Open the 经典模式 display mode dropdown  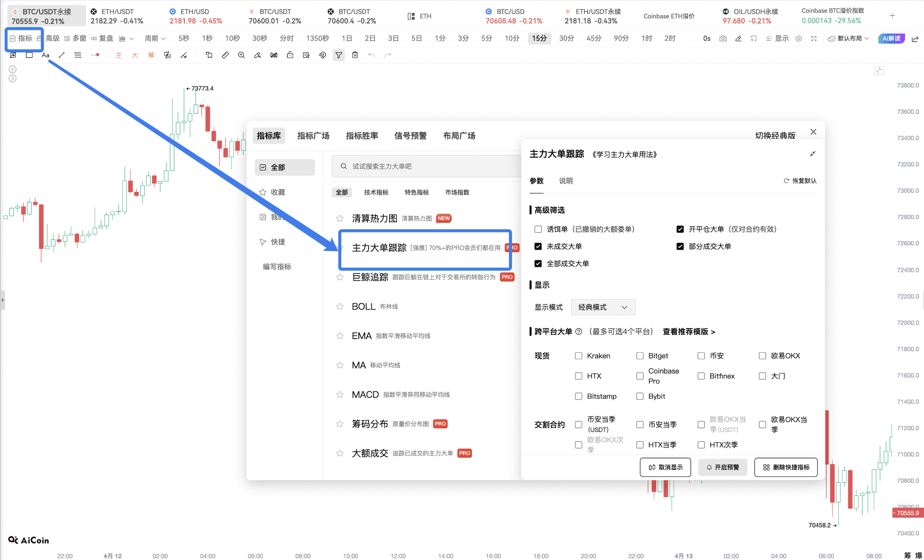[x=602, y=307]
